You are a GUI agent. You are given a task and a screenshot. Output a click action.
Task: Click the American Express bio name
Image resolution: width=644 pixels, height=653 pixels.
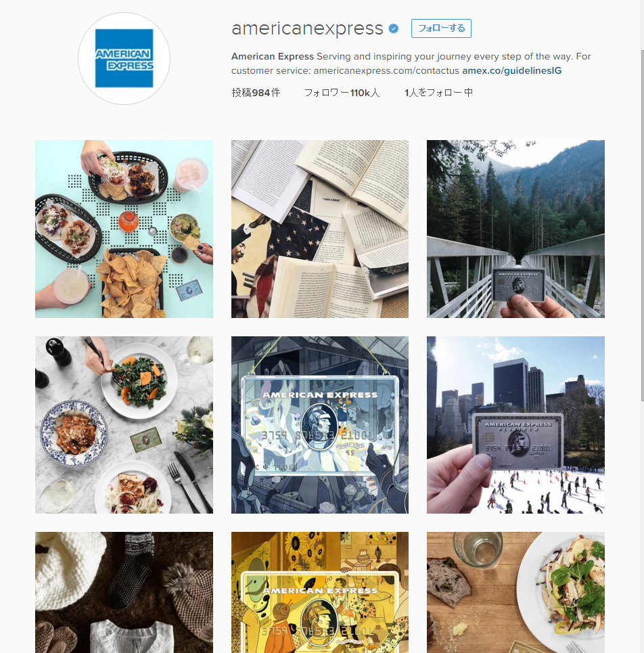[272, 56]
